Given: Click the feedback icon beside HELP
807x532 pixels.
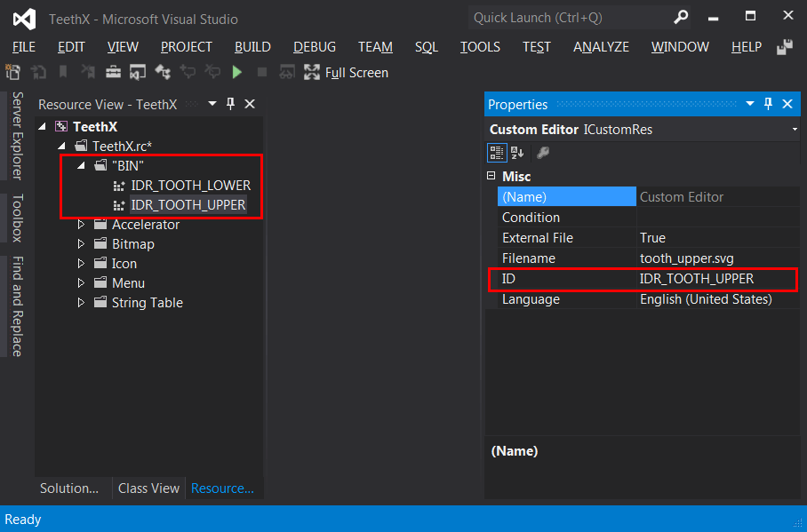Looking at the screenshot, I should tap(785, 47).
